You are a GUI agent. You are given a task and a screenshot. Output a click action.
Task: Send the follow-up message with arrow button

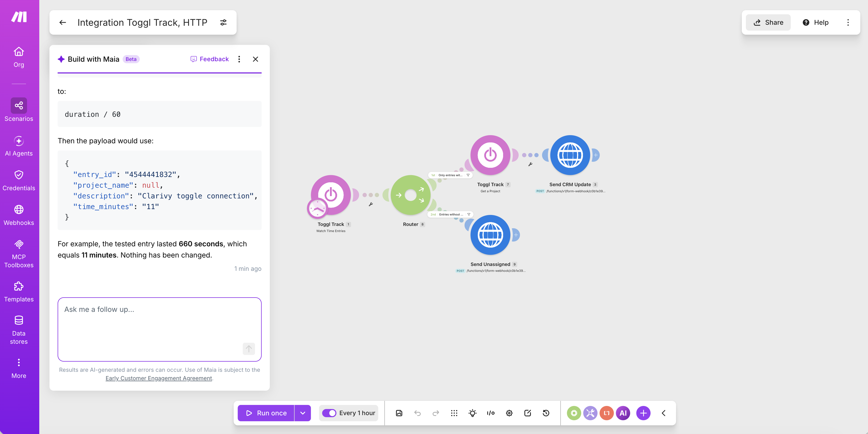pos(249,348)
